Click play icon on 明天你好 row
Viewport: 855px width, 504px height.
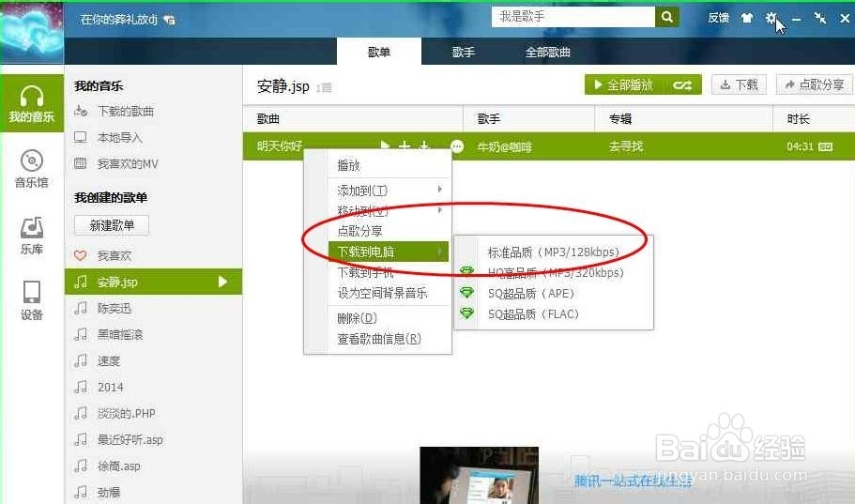[385, 145]
